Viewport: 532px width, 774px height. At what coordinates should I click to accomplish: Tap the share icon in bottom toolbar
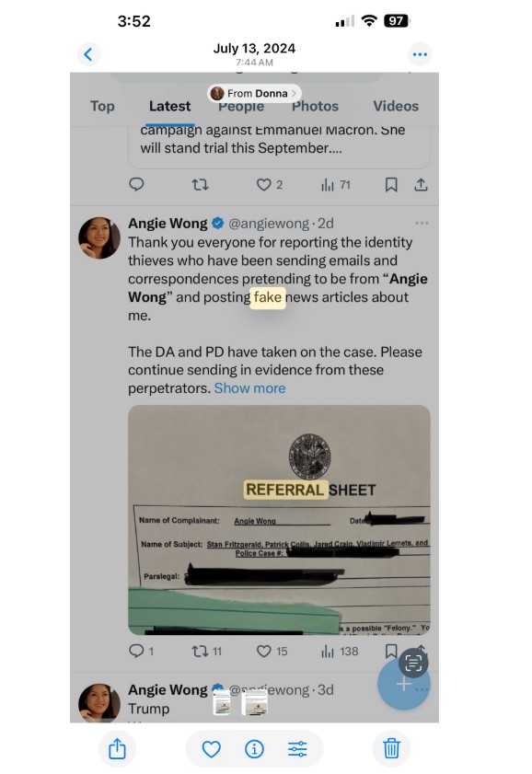(117, 749)
